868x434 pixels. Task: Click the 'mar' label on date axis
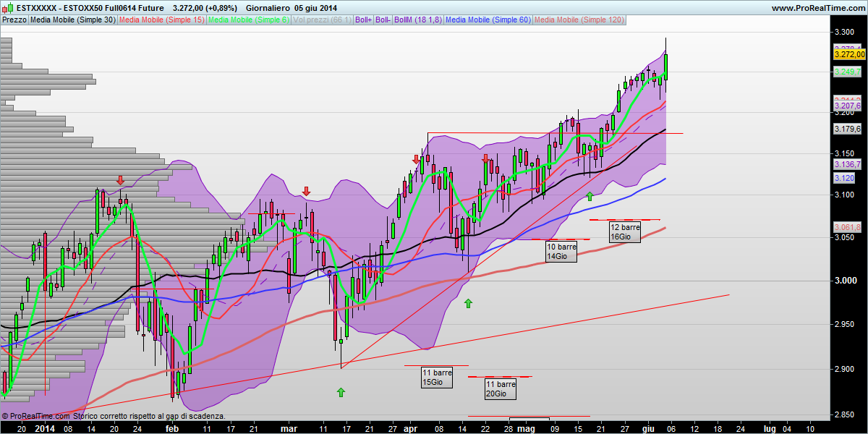click(289, 427)
